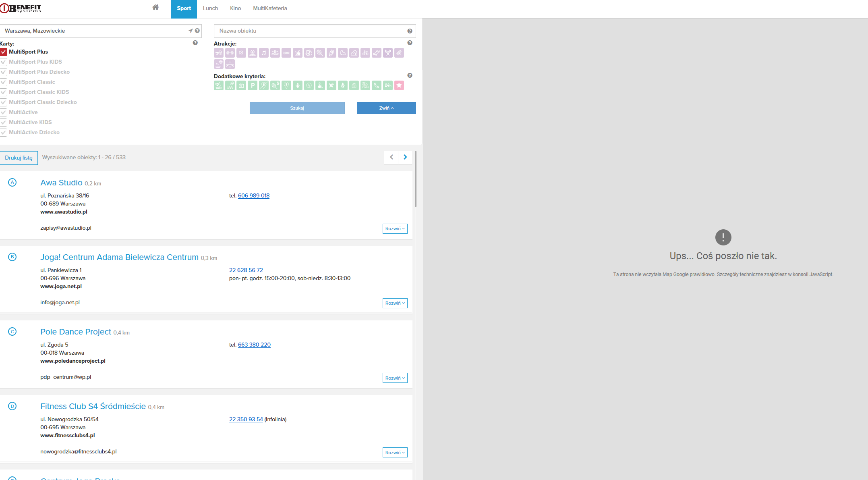
Task: Switch to the Lunch tab
Action: [x=210, y=8]
